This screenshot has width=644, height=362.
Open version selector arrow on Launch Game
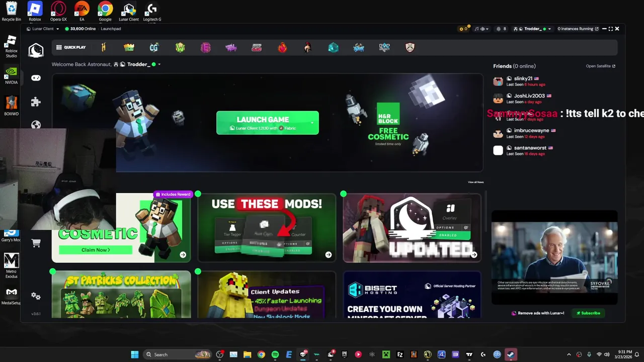(x=312, y=122)
